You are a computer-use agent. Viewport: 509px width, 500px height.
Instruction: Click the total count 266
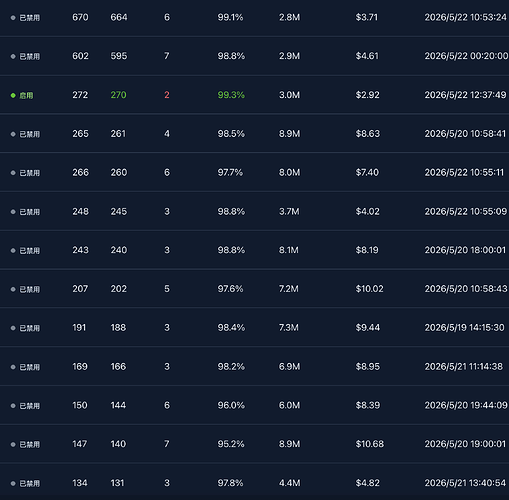coord(80,172)
